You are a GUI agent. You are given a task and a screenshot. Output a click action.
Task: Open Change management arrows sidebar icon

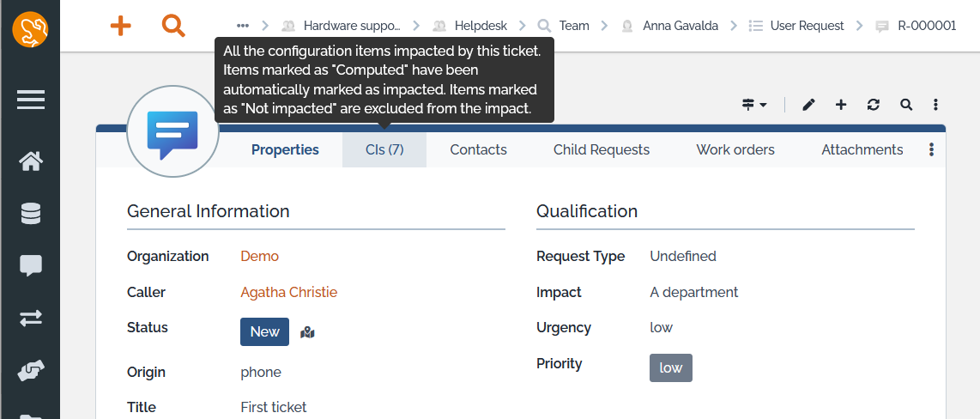[x=31, y=318]
